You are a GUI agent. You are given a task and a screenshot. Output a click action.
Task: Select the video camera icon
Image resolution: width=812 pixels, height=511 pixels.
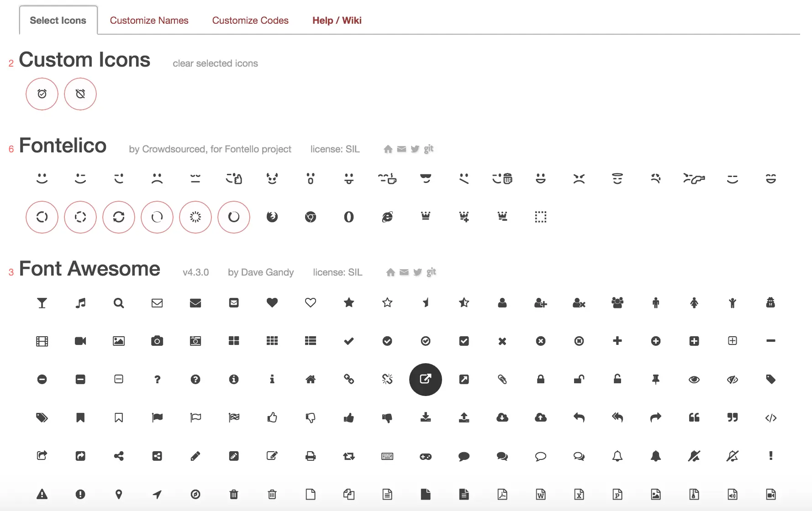80,341
